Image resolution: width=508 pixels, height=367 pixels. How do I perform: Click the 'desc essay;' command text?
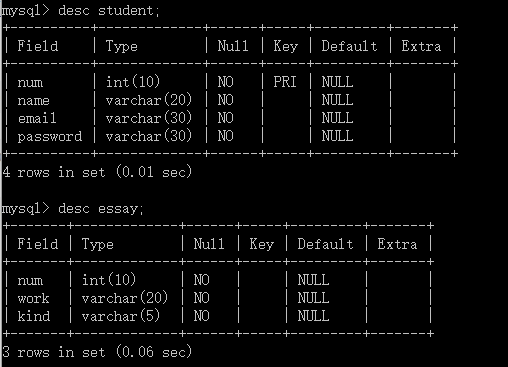pos(101,209)
